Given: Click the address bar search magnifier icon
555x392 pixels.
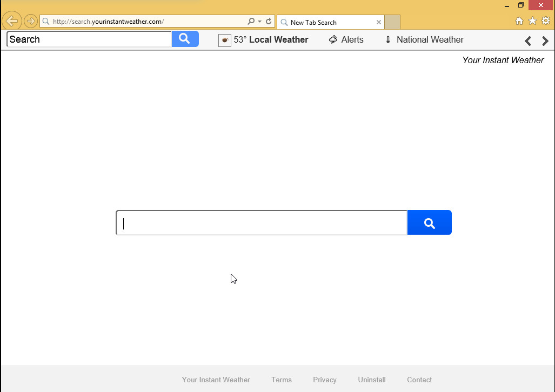Looking at the screenshot, I should 251,21.
